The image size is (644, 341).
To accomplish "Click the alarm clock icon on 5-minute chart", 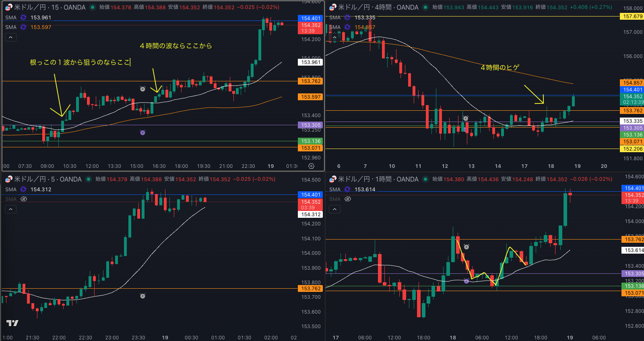I will coord(142,296).
